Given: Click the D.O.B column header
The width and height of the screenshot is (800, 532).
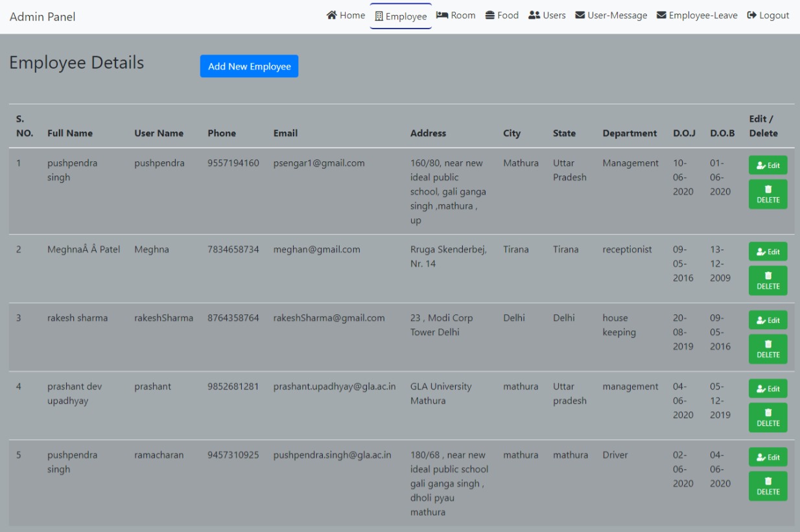Looking at the screenshot, I should click(722, 133).
